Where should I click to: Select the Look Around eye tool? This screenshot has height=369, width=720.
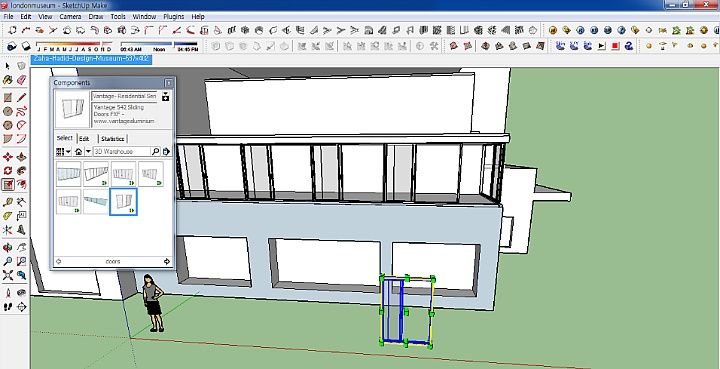click(x=22, y=293)
